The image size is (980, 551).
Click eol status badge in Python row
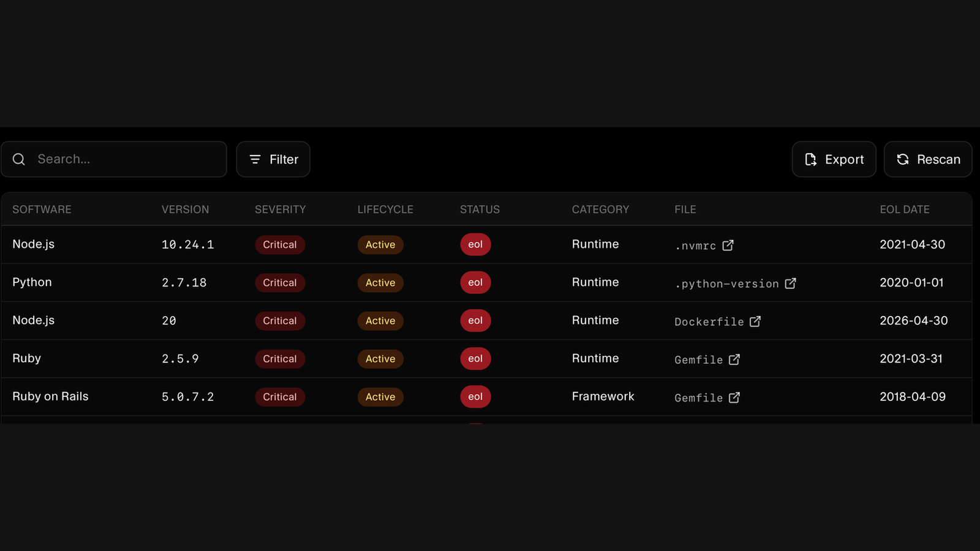475,282
